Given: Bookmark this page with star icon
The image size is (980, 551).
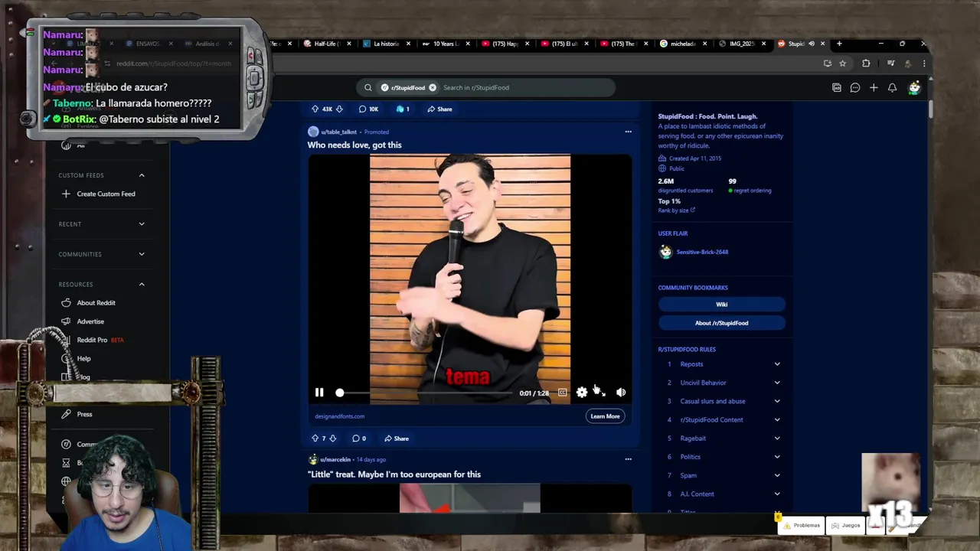Looking at the screenshot, I should [x=842, y=64].
